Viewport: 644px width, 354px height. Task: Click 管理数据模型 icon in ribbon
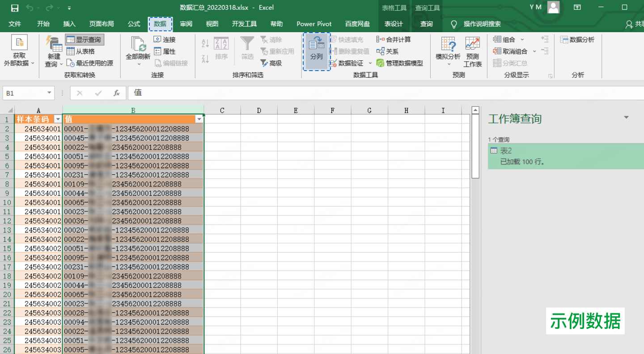tap(381, 63)
